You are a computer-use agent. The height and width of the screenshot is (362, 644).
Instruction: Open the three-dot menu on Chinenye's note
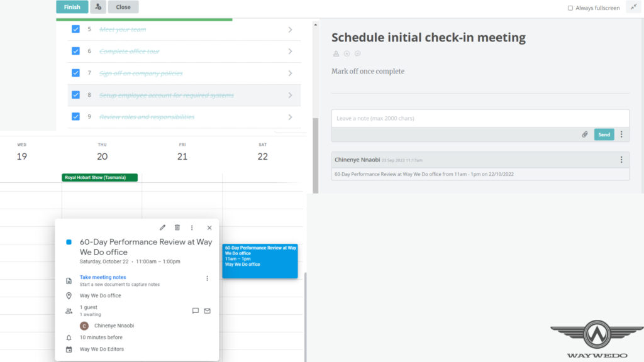[x=621, y=160]
